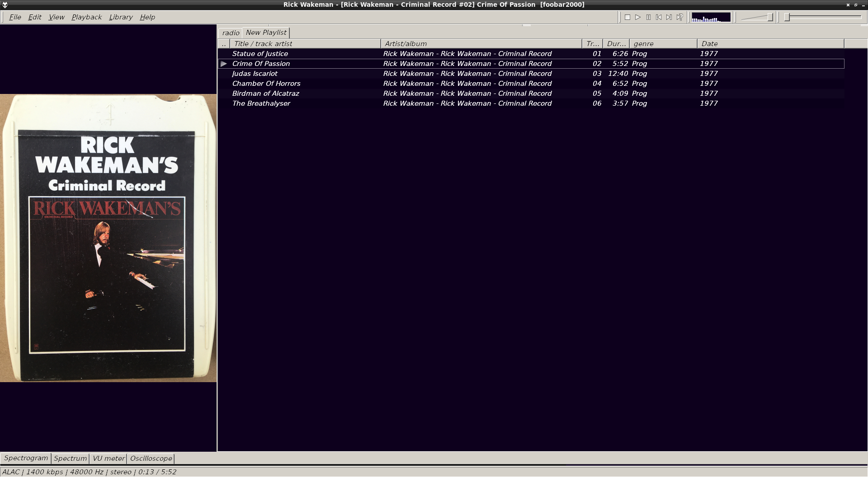
Task: Select track Birdman of Alcatraz
Action: coord(531,94)
